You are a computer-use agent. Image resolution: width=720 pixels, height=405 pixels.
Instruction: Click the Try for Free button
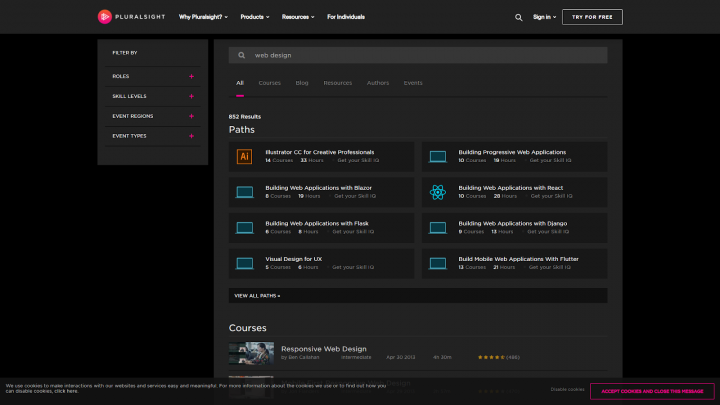pyautogui.click(x=592, y=17)
